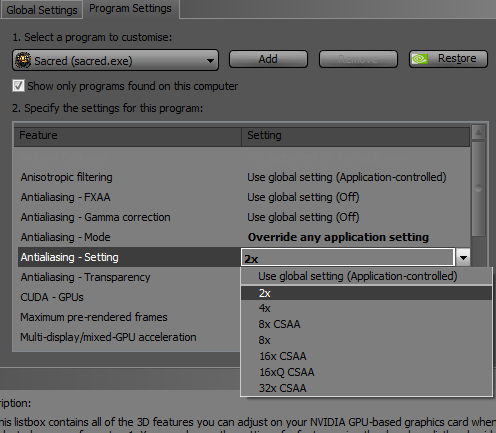The image size is (496, 433).
Task: Click Override any application setting value
Action: [338, 237]
